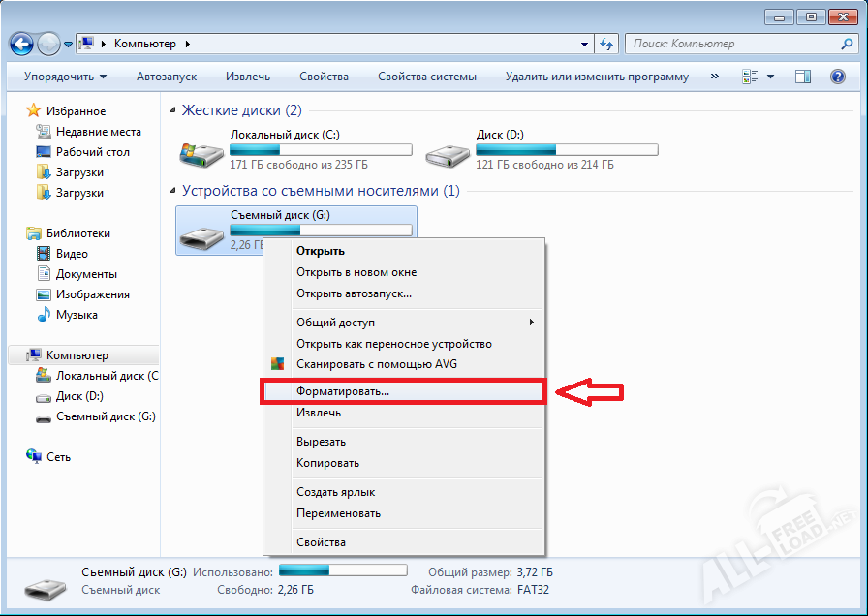Click the refresh icon beside address bar
Viewport: 868px width, 616px height.
(607, 44)
